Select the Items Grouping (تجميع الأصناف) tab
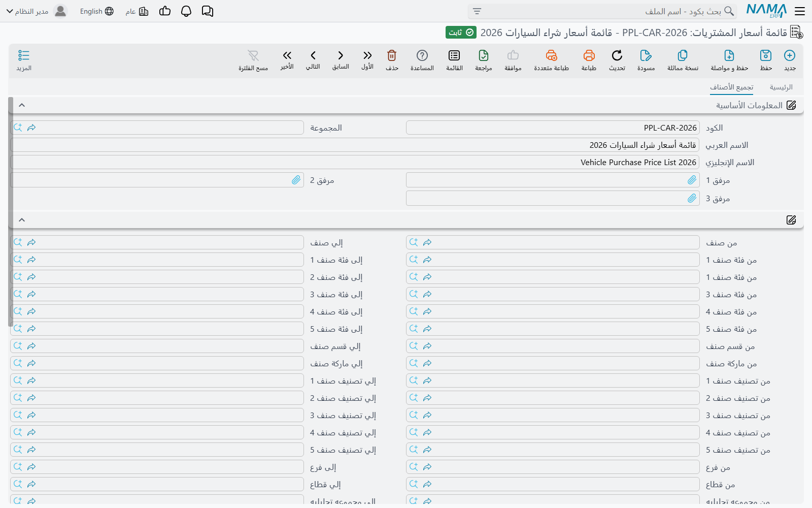Image resolution: width=812 pixels, height=508 pixels. click(731, 87)
